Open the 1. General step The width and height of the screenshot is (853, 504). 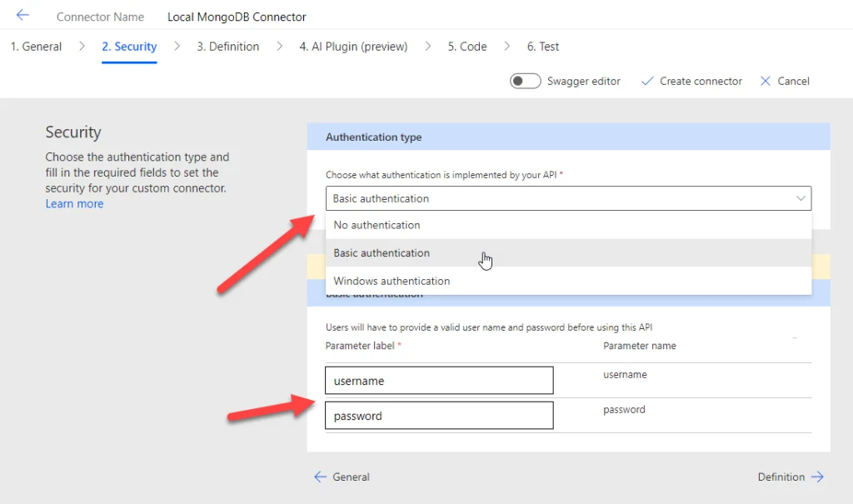pyautogui.click(x=36, y=47)
